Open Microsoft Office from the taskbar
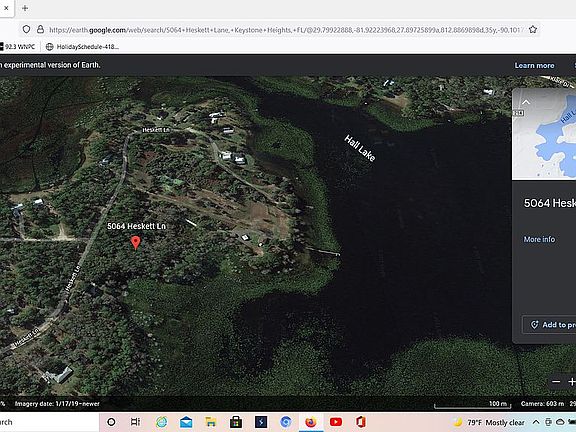This screenshot has width=576, height=432. (361, 422)
